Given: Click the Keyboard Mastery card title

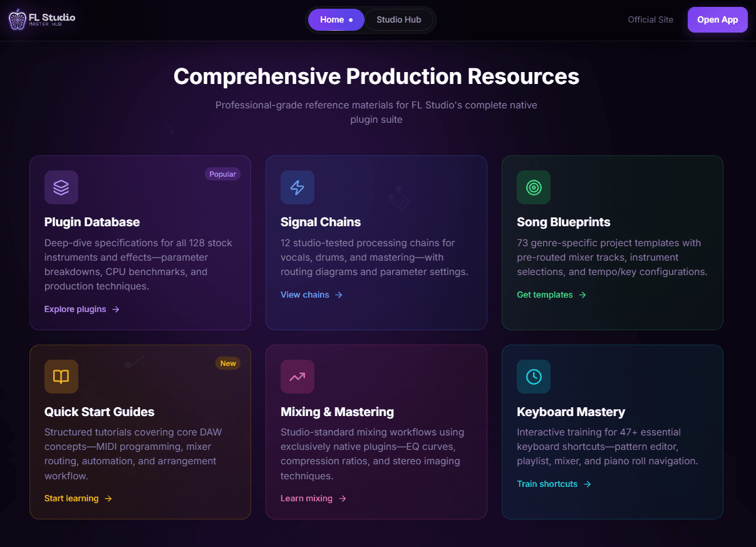Looking at the screenshot, I should tap(571, 412).
